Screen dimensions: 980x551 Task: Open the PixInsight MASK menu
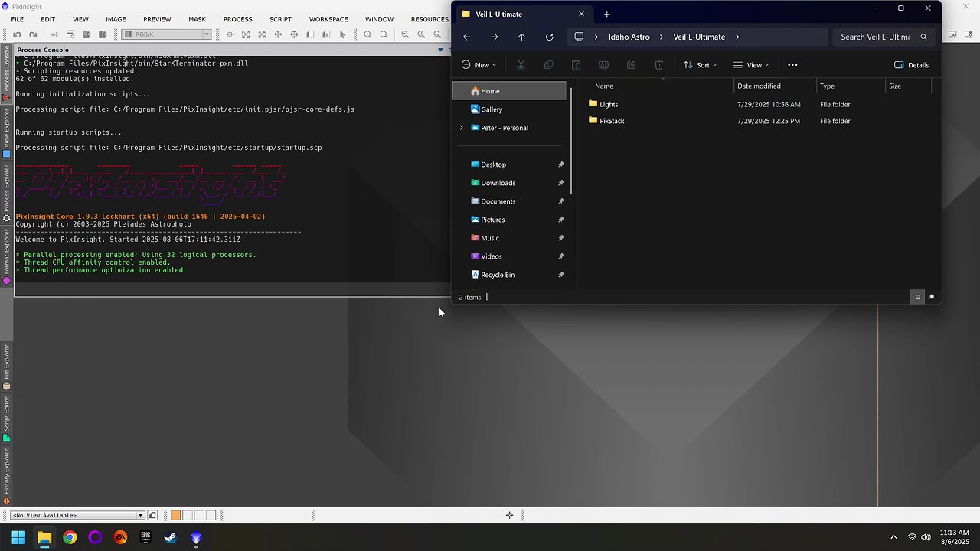[x=197, y=19]
